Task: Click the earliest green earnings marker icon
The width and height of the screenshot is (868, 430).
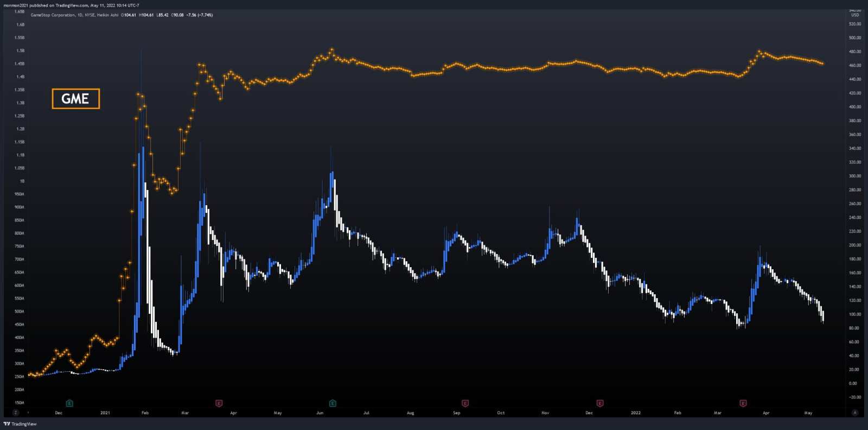Action: click(69, 403)
